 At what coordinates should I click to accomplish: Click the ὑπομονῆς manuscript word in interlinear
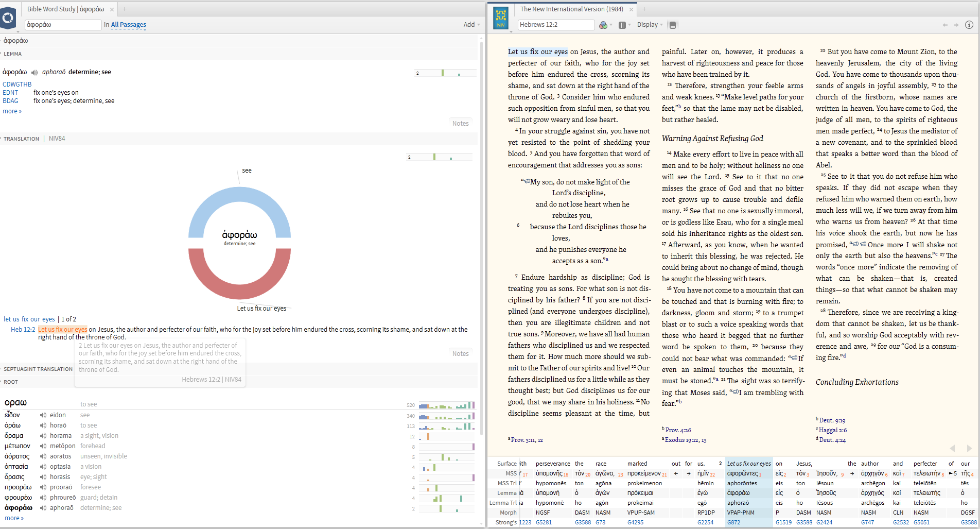pos(549,473)
